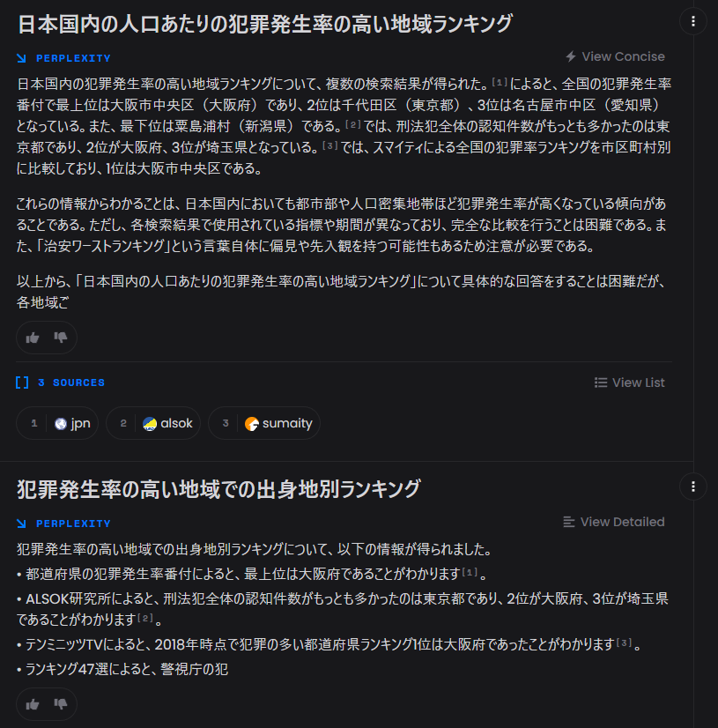Open three-dot menu for first answer
Screen dimensions: 718x728
[693, 22]
